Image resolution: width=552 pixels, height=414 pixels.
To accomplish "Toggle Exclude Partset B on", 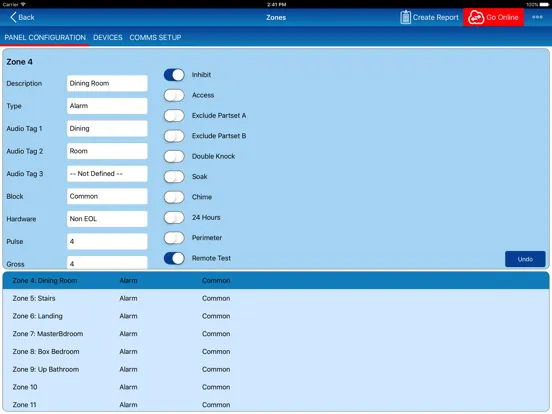I will click(x=174, y=136).
